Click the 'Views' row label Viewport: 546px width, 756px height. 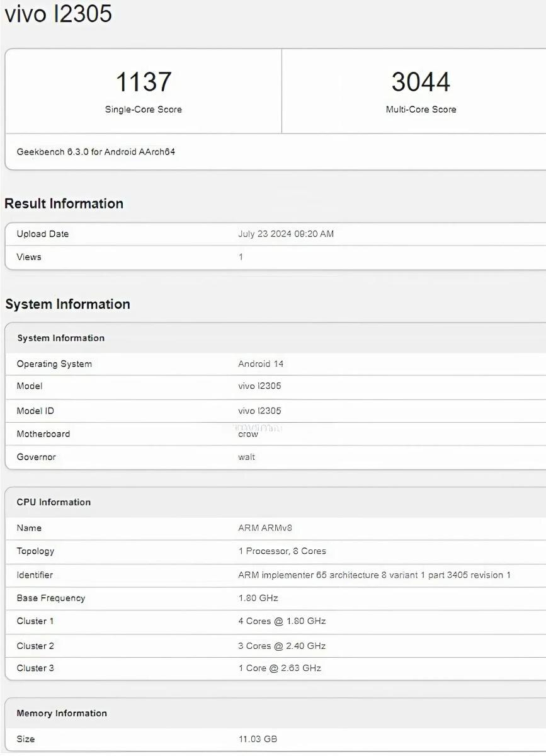pos(29,257)
